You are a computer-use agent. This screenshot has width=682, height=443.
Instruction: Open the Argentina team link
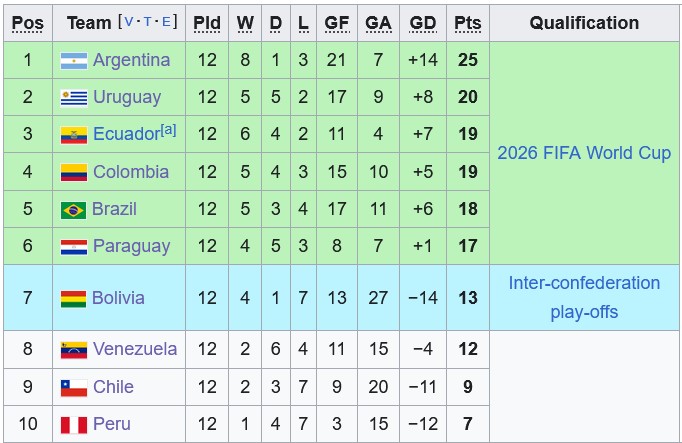click(131, 60)
